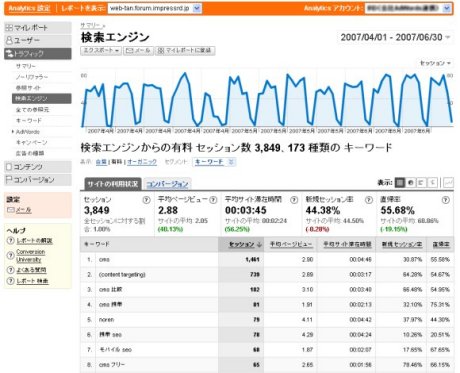Click the sort arrow in セッション column header
This screenshot has width=460, height=373.
[259, 245]
